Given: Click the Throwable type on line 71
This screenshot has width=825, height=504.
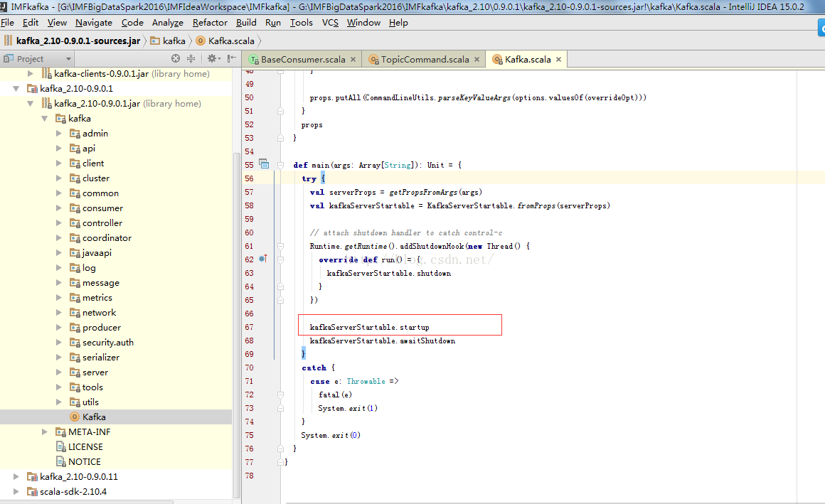Looking at the screenshot, I should 366,382.
